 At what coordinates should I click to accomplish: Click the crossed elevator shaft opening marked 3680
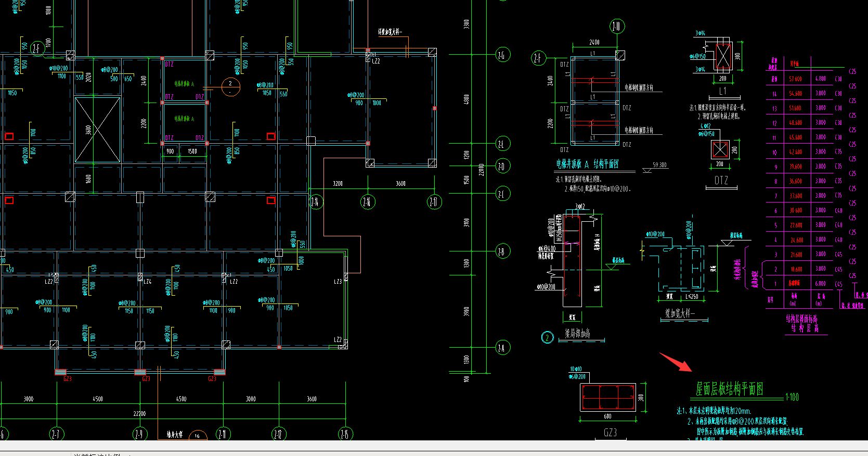point(97,130)
